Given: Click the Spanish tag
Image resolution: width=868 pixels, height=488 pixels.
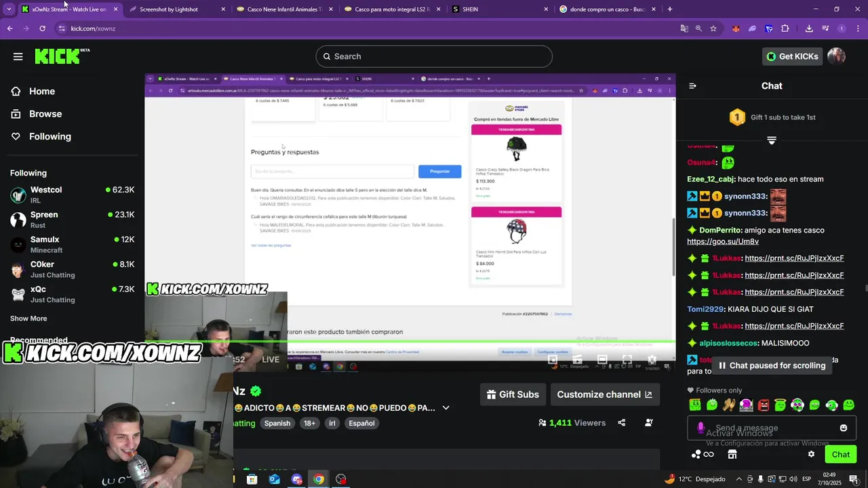Looking at the screenshot, I should point(277,423).
